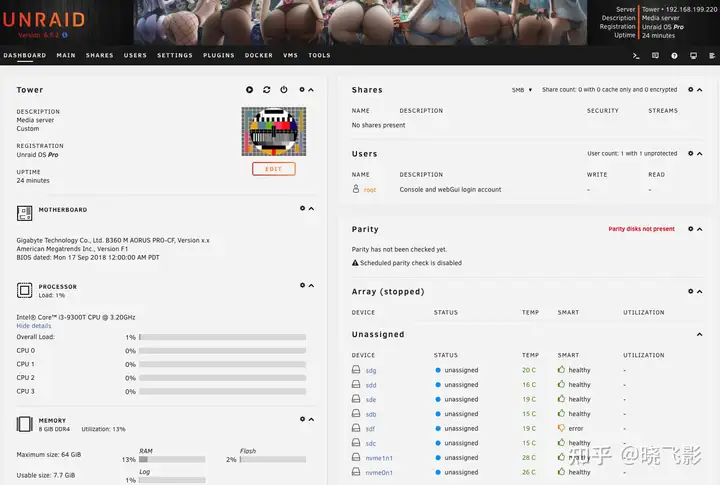This screenshot has height=485, width=720.
Task: Open Motherboard section settings gear
Action: [x=302, y=208]
